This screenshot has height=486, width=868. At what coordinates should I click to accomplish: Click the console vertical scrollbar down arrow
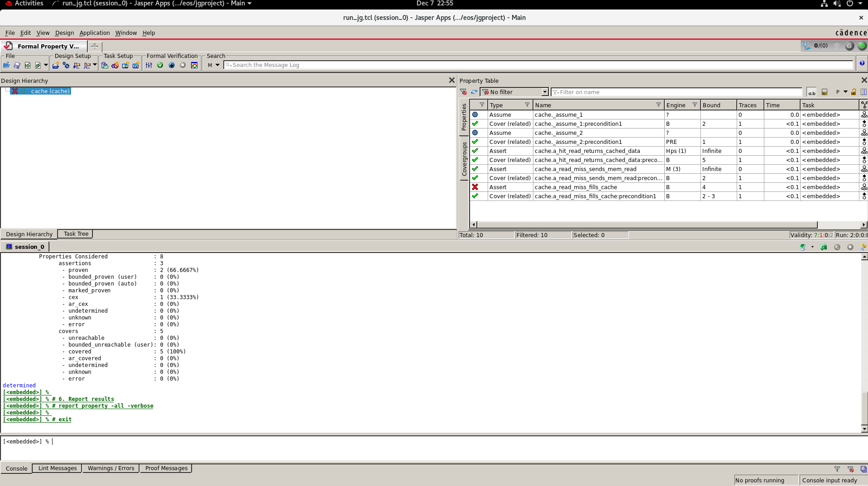[x=864, y=429]
